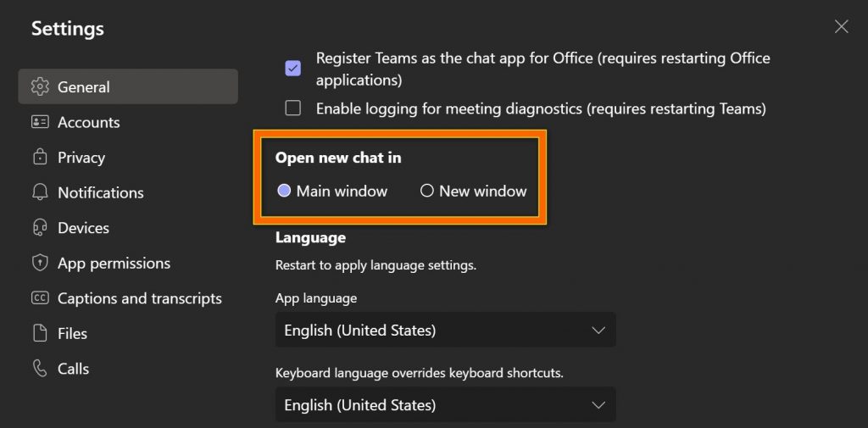Close the Settings dialog
This screenshot has width=868, height=428.
pyautogui.click(x=841, y=27)
